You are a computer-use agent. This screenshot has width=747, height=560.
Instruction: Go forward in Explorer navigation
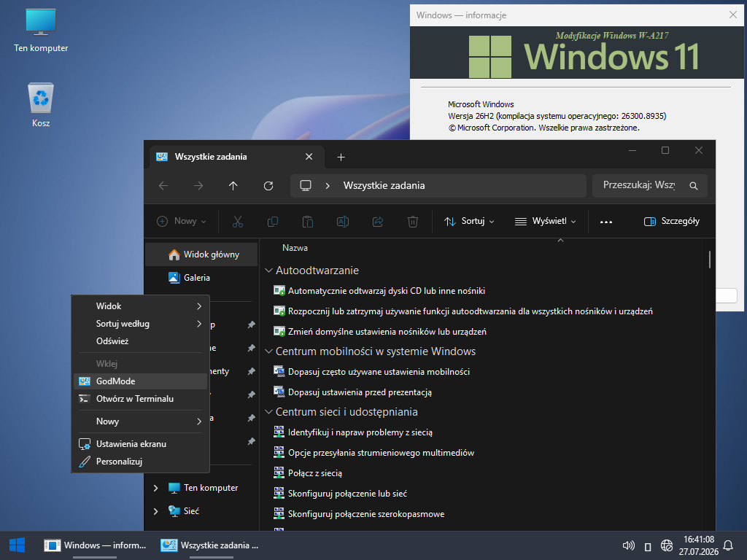coord(198,186)
